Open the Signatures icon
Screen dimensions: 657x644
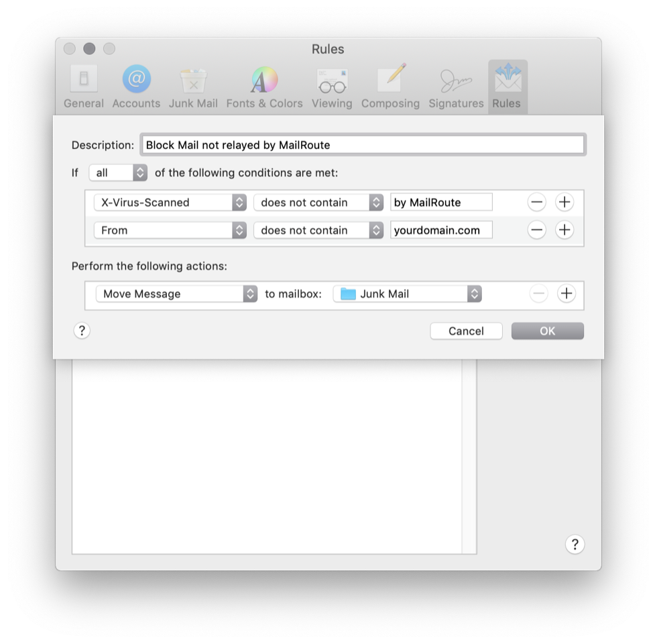coord(456,80)
